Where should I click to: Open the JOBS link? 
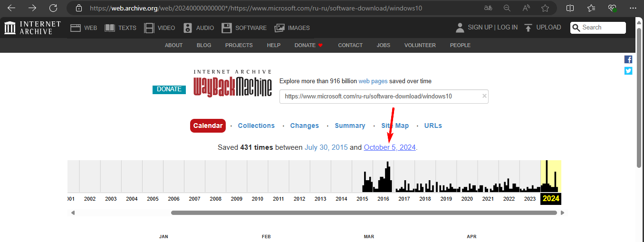click(x=383, y=45)
